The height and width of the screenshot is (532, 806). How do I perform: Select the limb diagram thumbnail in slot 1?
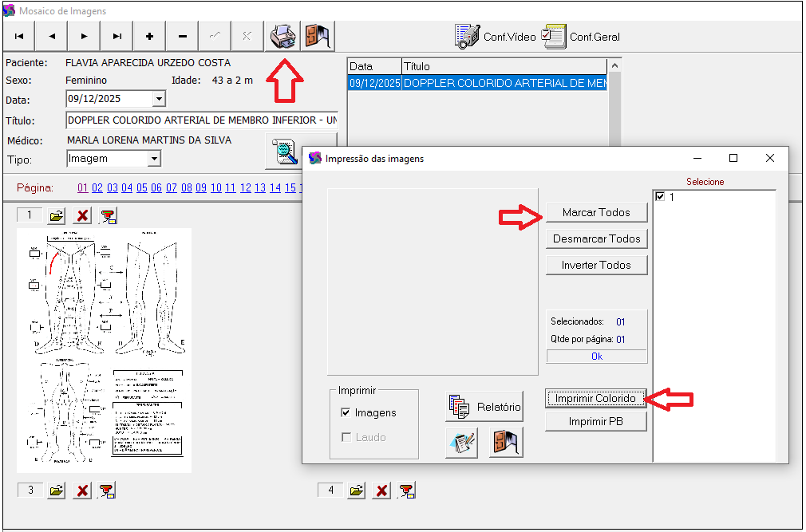pyautogui.click(x=104, y=349)
